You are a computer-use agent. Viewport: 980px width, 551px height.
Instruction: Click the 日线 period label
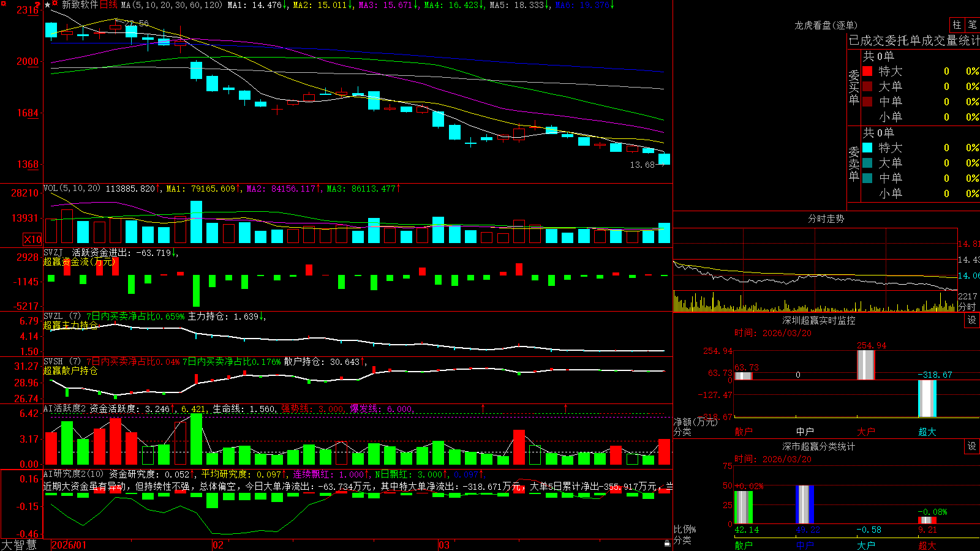click(x=108, y=5)
